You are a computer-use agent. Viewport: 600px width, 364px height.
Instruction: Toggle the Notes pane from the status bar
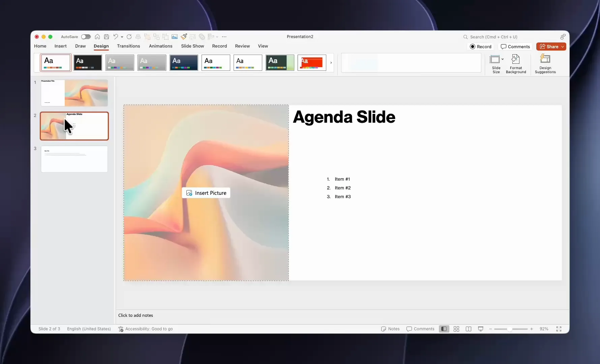tap(390, 329)
